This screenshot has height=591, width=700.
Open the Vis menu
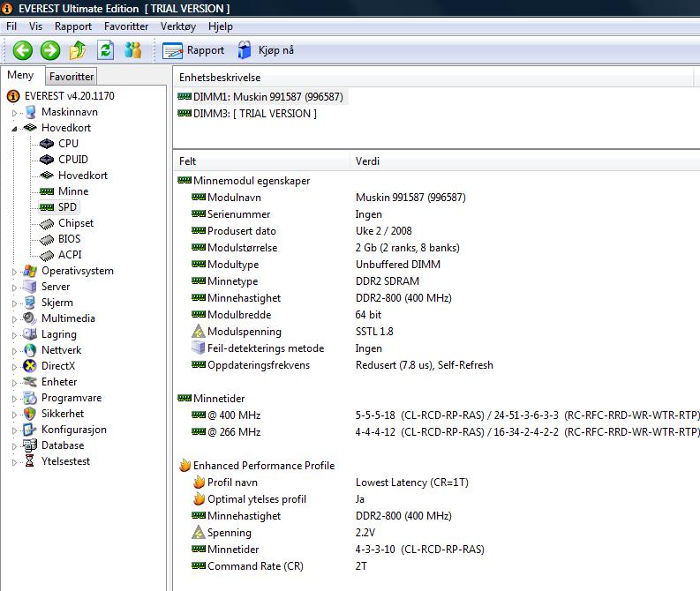click(x=35, y=26)
